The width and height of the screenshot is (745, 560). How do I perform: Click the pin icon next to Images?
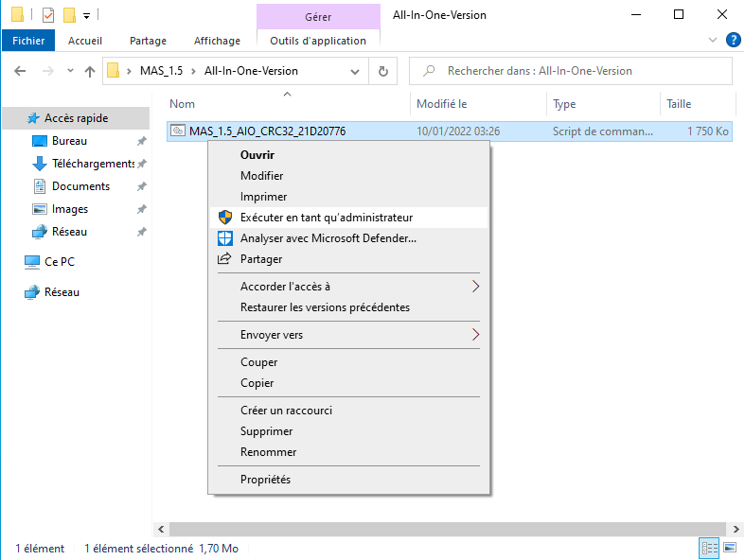pyautogui.click(x=142, y=209)
